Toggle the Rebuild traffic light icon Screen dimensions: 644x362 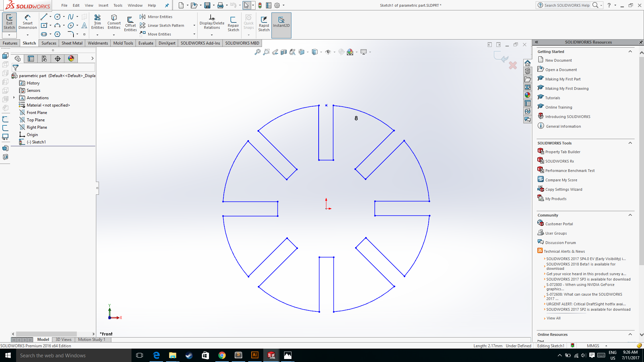(x=260, y=5)
